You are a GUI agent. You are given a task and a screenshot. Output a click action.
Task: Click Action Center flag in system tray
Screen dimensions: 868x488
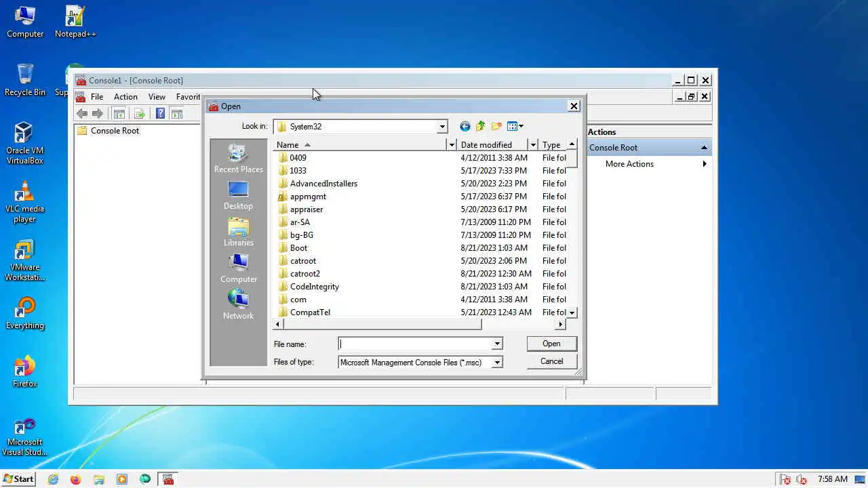785,479
